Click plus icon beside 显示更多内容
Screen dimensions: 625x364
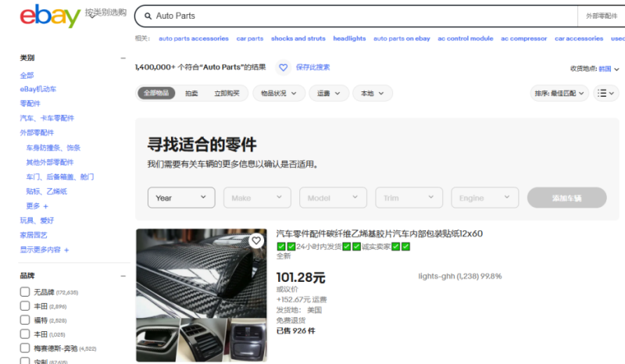click(x=66, y=250)
